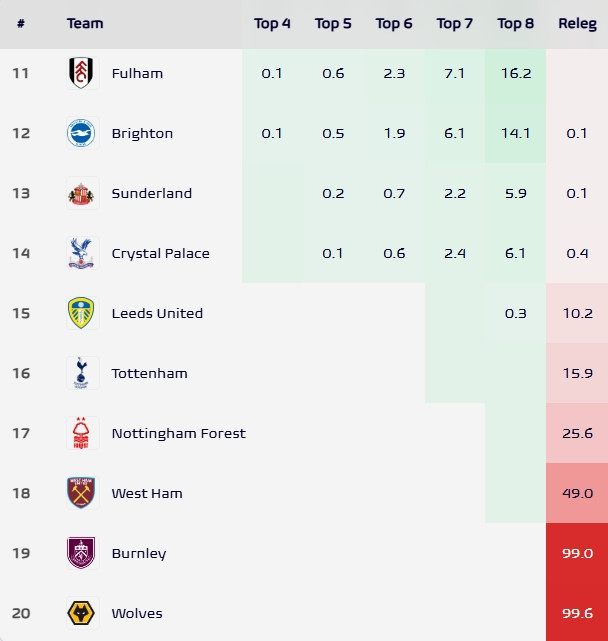Click the Burnley club crest
The image size is (608, 641).
(81, 553)
